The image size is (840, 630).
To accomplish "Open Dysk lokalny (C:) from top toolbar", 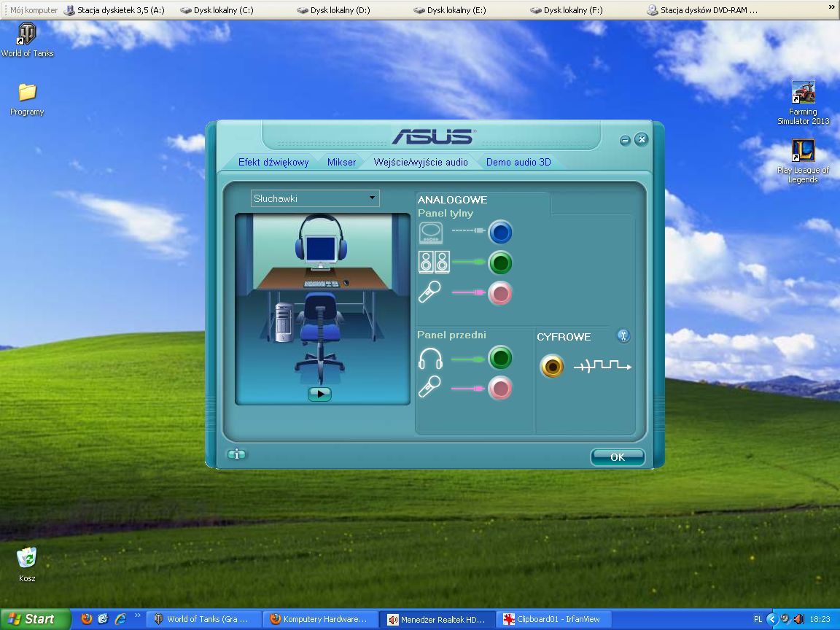I will [217, 9].
